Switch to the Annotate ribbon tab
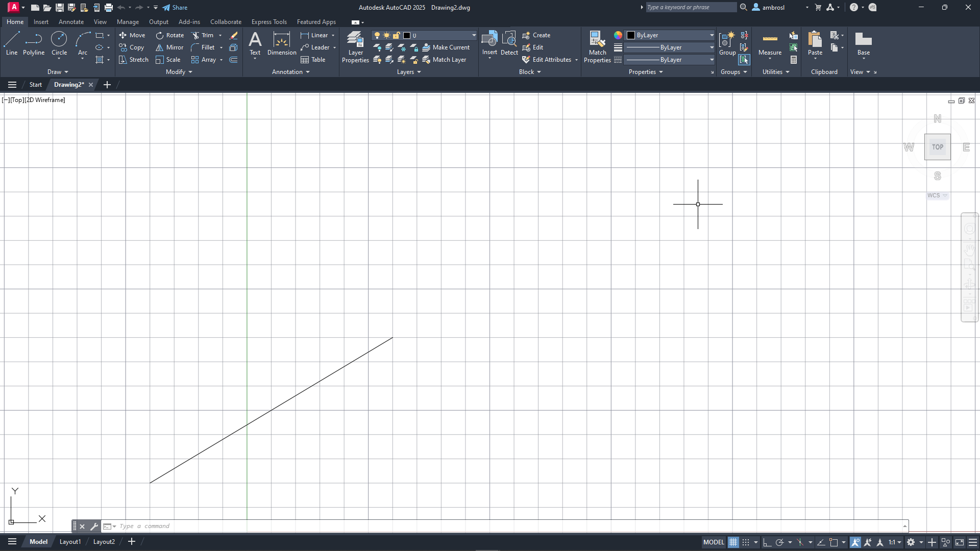980x551 pixels. 71,22
